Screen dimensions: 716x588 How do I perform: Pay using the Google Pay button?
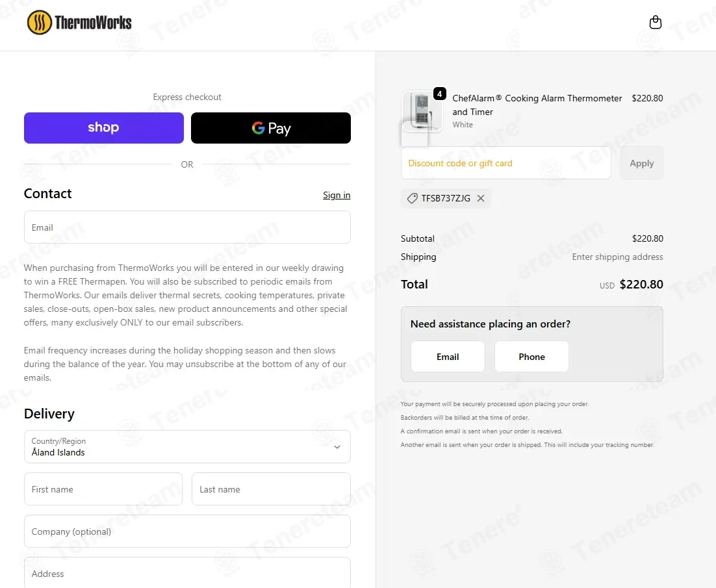click(271, 128)
